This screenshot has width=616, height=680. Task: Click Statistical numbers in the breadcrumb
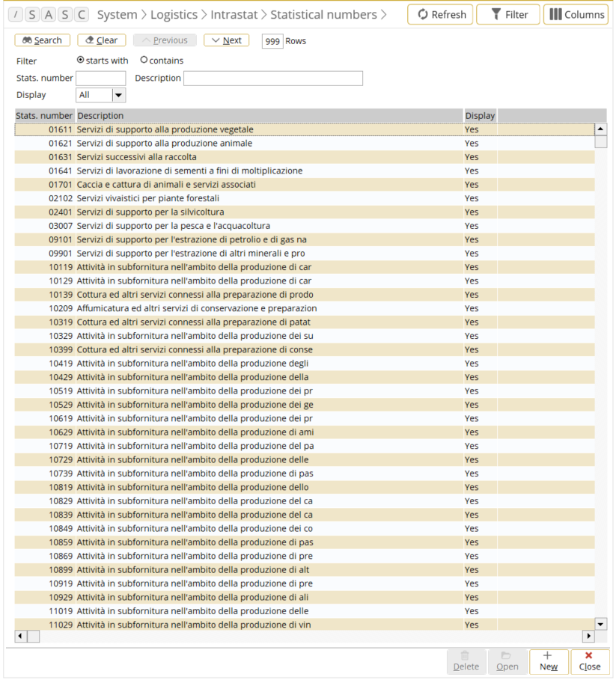point(323,15)
